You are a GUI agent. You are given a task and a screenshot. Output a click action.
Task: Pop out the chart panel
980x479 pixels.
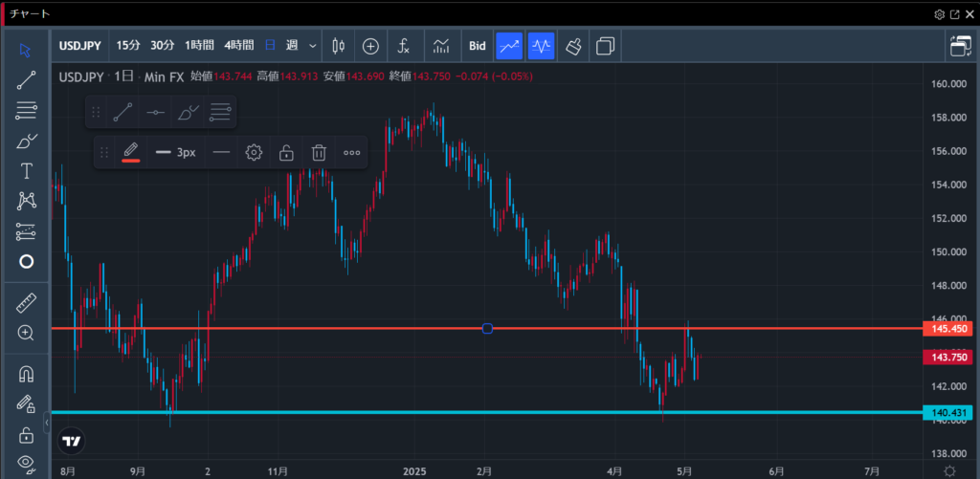[954, 13]
